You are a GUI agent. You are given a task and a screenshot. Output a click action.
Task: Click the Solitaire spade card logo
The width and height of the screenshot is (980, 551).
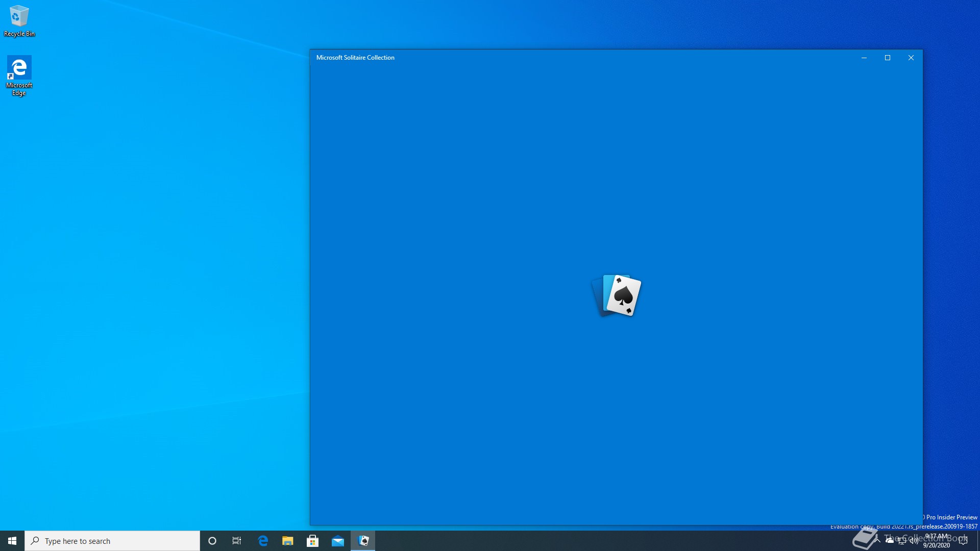617,295
